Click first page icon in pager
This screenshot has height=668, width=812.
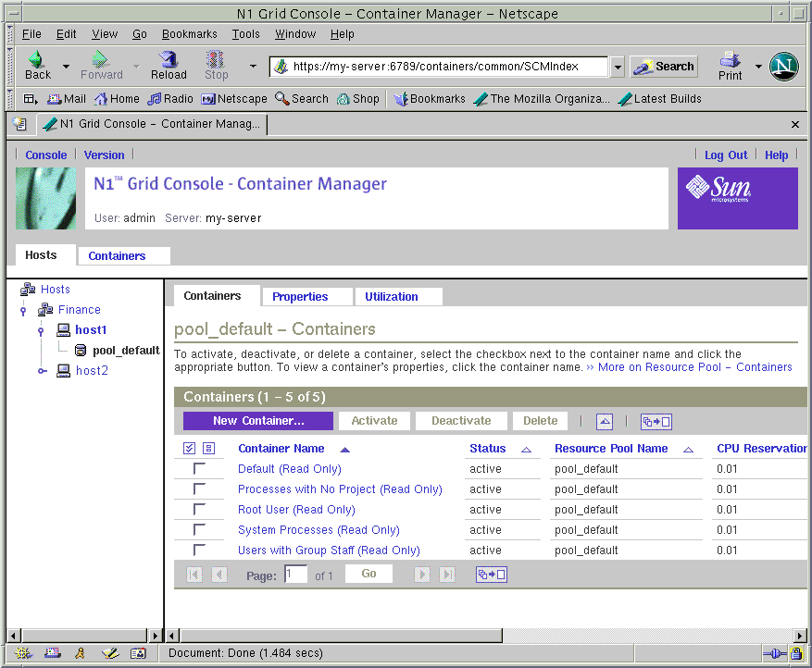click(194, 575)
